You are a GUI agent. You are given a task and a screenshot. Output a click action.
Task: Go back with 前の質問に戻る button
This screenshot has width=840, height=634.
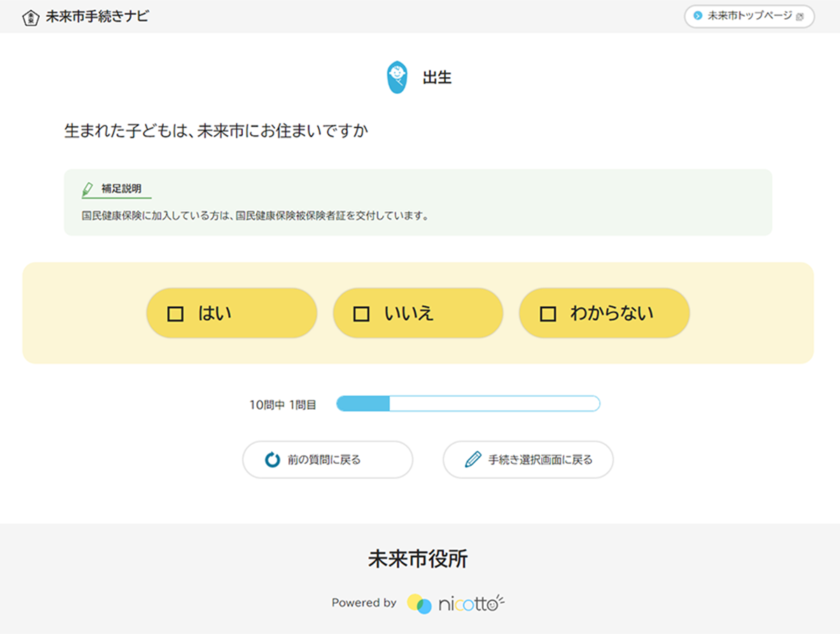pos(328,460)
